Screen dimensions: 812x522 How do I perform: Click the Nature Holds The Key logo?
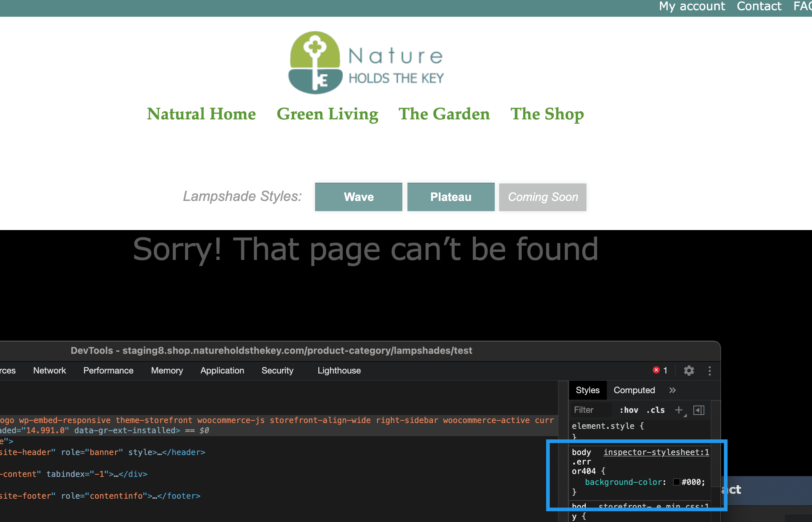tap(366, 63)
